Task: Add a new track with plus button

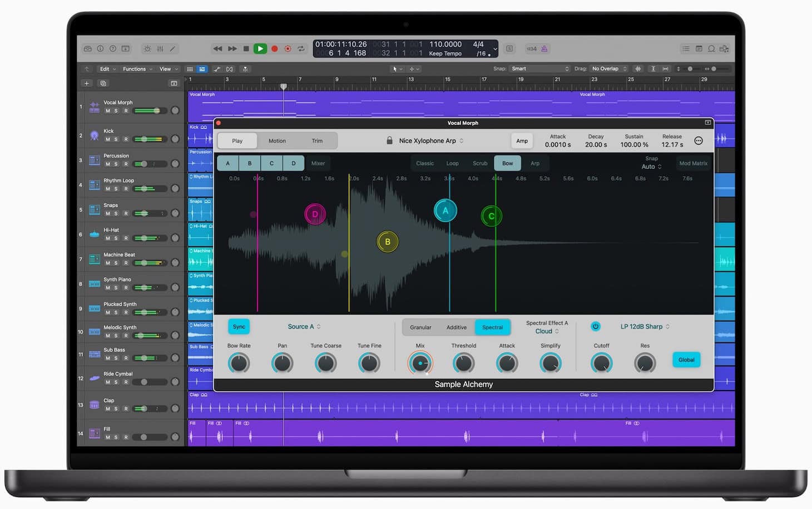Action: pyautogui.click(x=86, y=83)
